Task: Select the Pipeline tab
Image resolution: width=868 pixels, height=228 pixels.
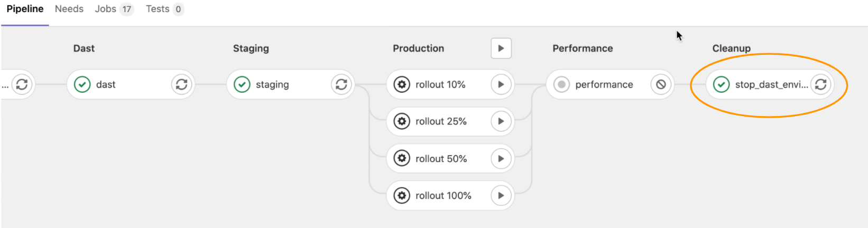Action: [x=25, y=9]
